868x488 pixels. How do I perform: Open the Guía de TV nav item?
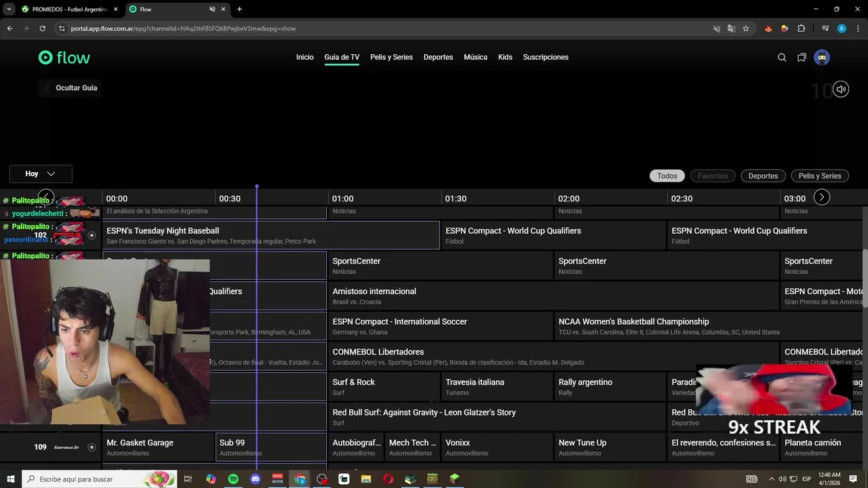pos(342,58)
